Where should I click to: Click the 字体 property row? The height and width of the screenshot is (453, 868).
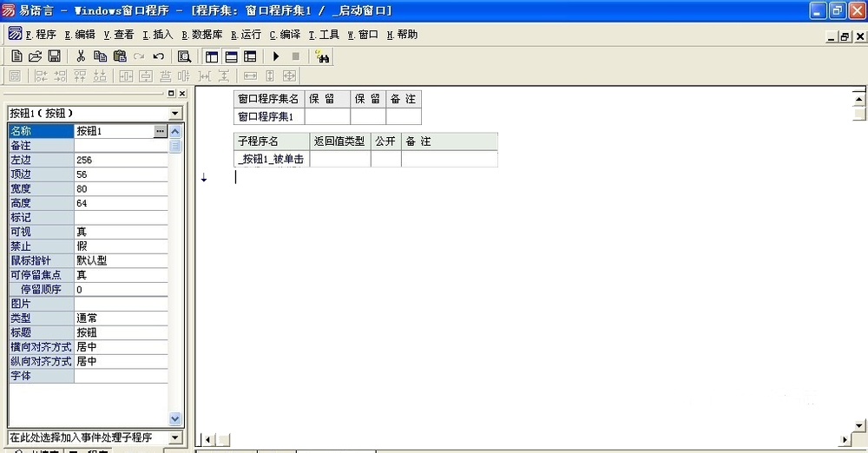tap(88, 376)
